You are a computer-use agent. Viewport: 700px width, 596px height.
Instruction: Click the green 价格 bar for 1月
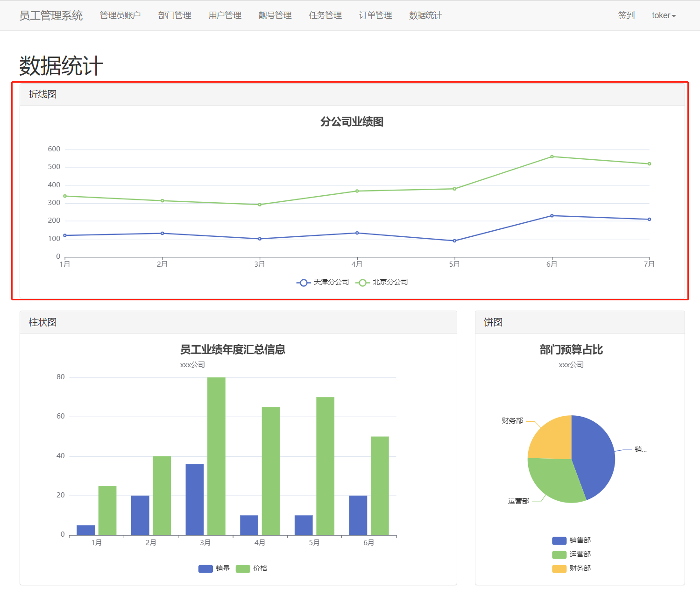click(107, 511)
